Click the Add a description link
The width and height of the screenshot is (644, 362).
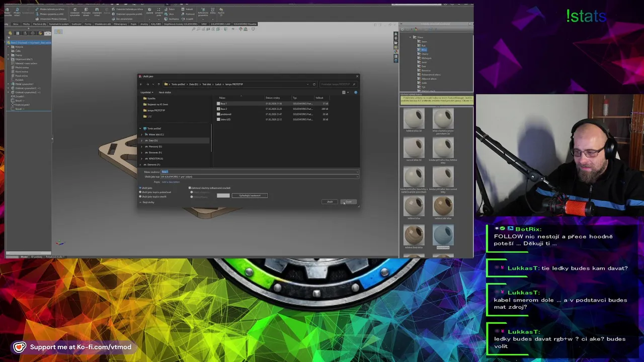click(x=171, y=182)
